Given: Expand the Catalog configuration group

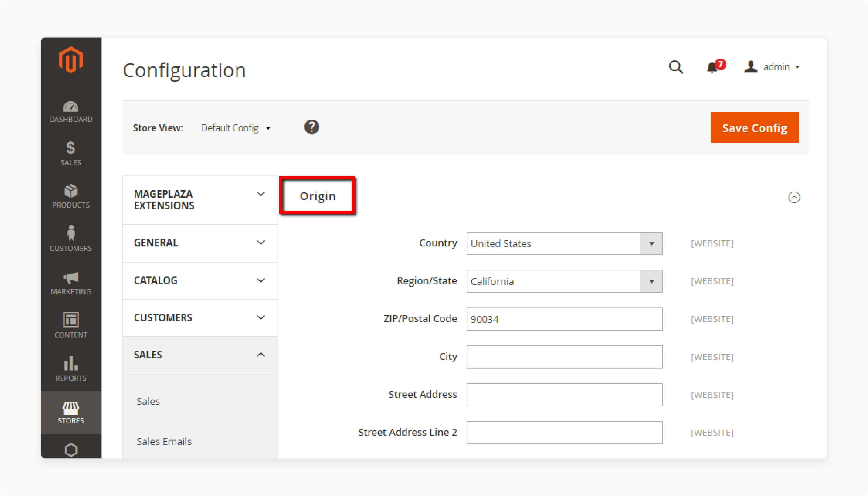Looking at the screenshot, I should (x=200, y=281).
